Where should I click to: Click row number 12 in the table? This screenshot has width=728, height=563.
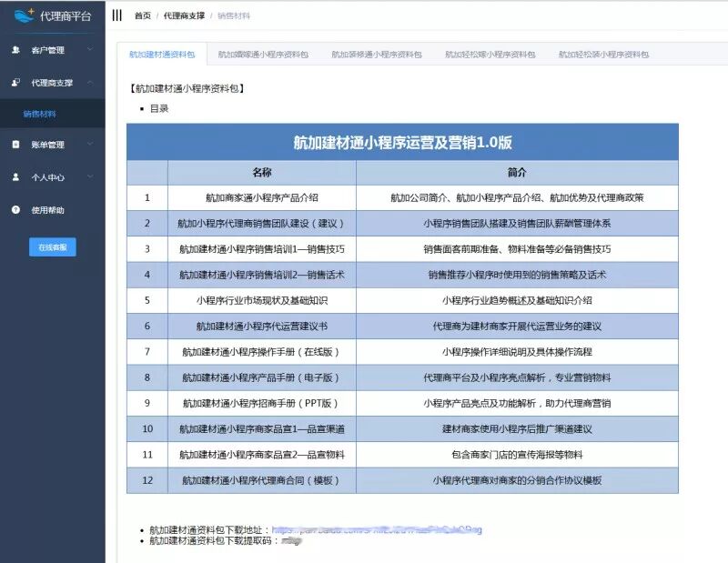coord(147,480)
